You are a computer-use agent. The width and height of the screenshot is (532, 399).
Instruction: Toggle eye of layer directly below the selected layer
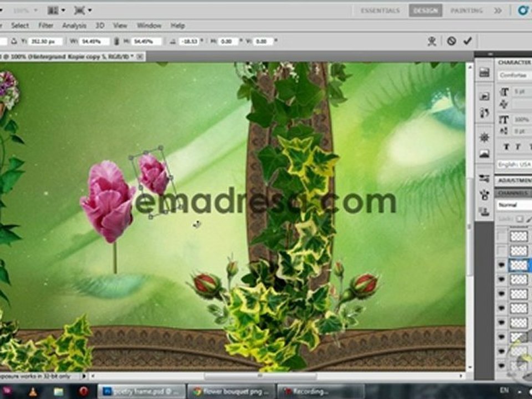pyautogui.click(x=502, y=279)
